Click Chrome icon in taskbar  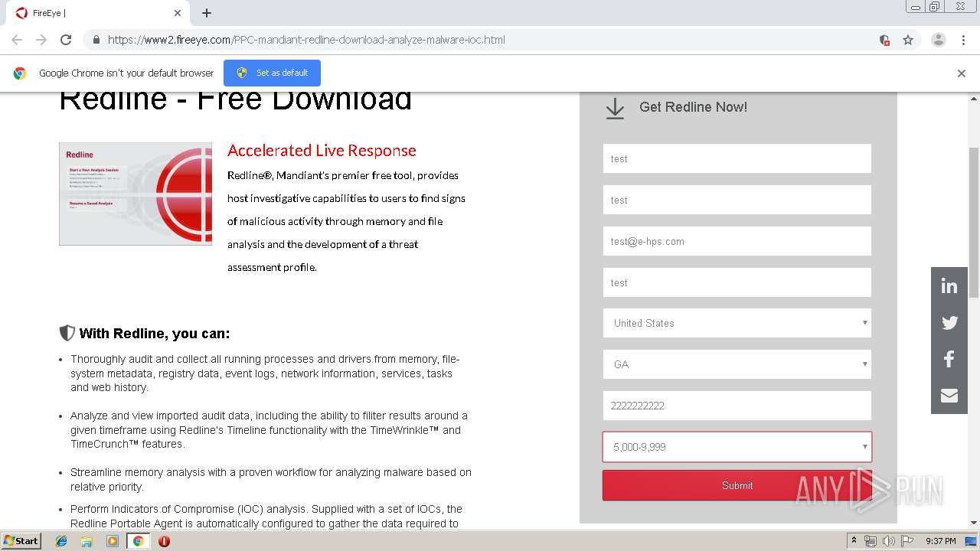click(x=139, y=541)
